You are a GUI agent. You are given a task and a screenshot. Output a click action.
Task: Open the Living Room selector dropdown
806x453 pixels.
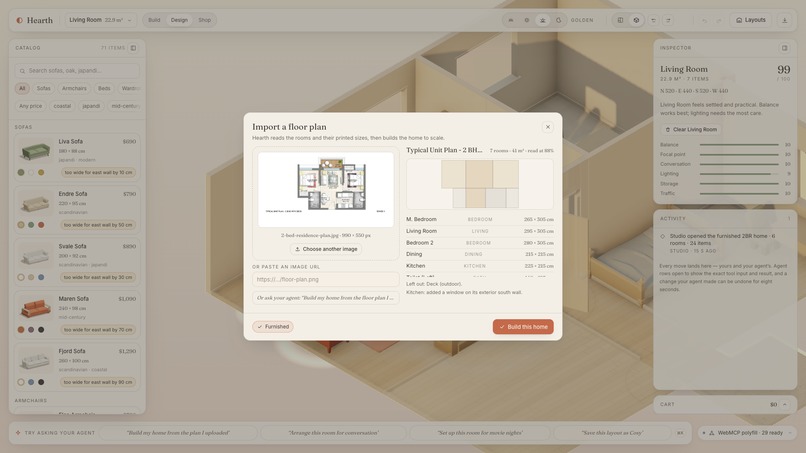click(x=101, y=20)
